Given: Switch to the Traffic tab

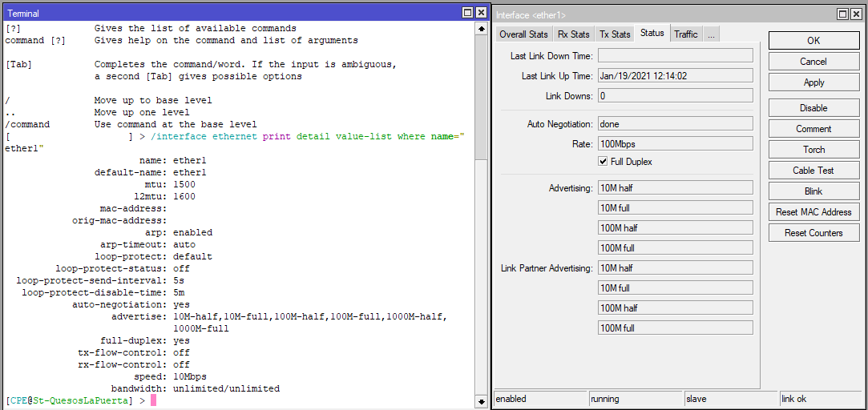Looking at the screenshot, I should 686,34.
